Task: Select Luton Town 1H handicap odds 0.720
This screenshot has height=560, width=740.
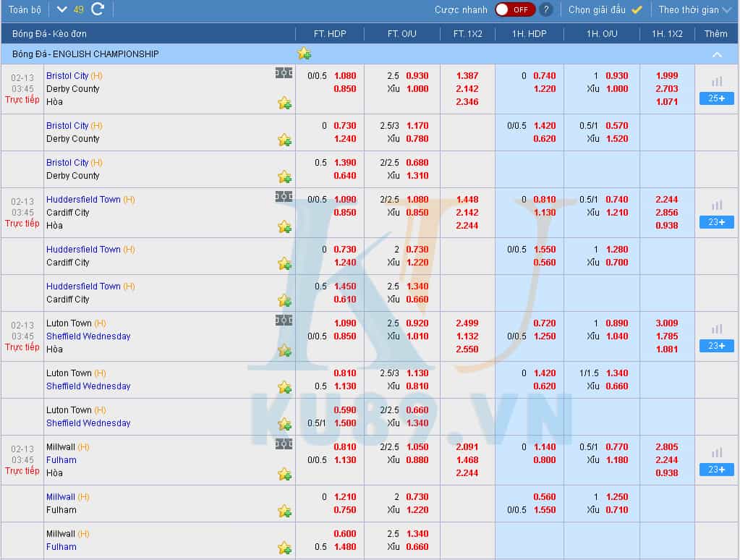Action: pyautogui.click(x=545, y=323)
